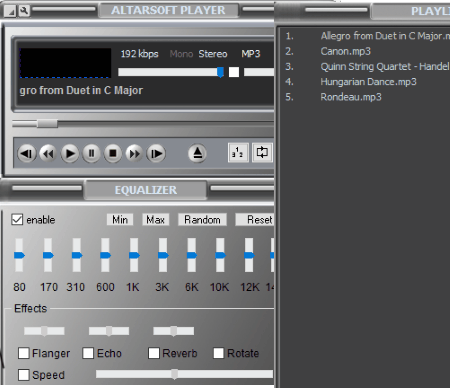The image size is (450, 388).
Task: Uncheck the equalizer enable checkbox
Action: pos(17,220)
